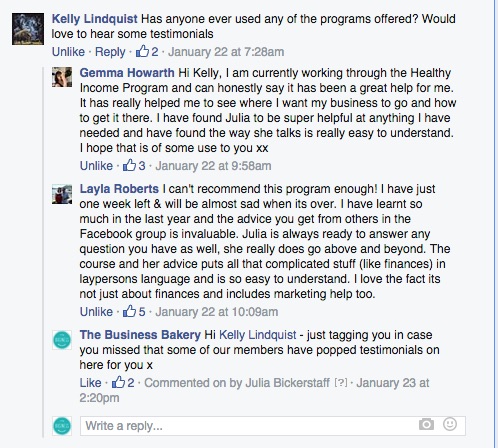Image resolution: width=498 pixels, height=448 pixels.
Task: Unlike Layla Roberts' reply
Action: tap(96, 312)
